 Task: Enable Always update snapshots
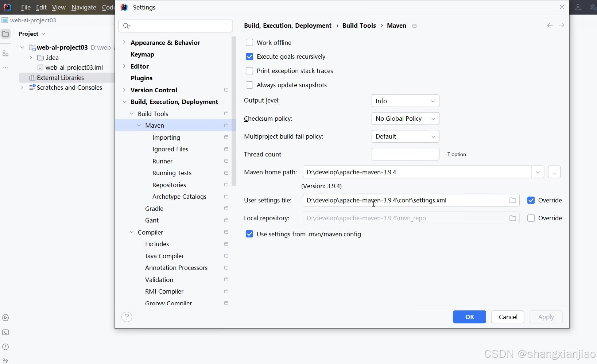tap(249, 85)
